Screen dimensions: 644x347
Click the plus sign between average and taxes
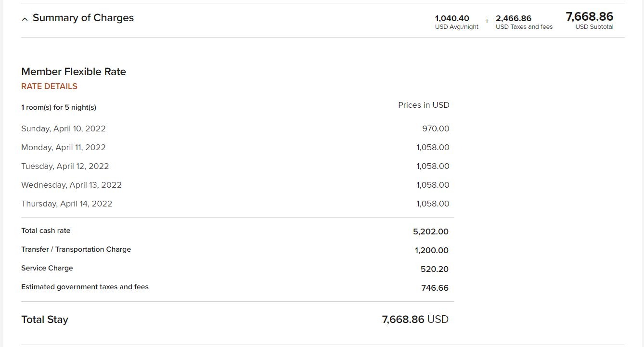tap(487, 21)
